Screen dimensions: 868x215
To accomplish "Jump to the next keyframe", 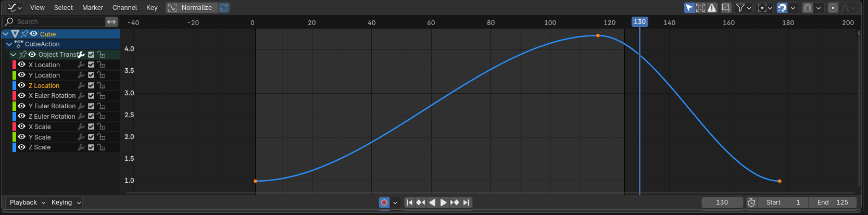I will [455, 203].
